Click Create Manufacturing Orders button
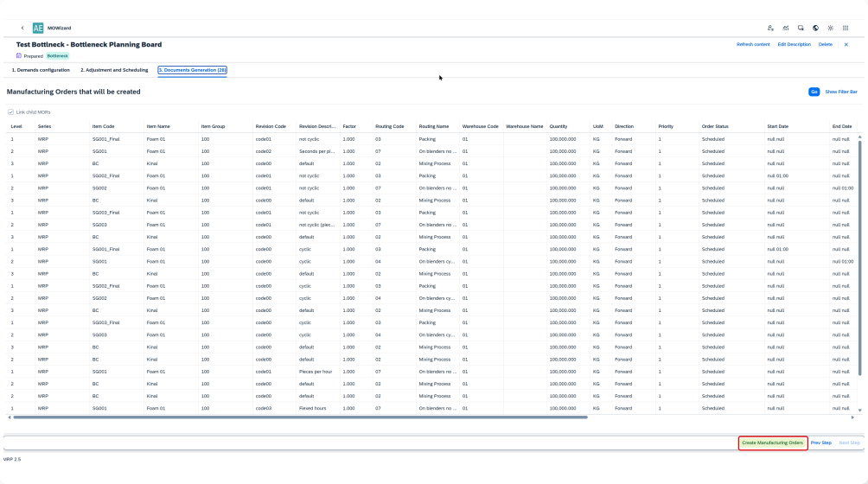The width and height of the screenshot is (868, 484). coord(773,443)
